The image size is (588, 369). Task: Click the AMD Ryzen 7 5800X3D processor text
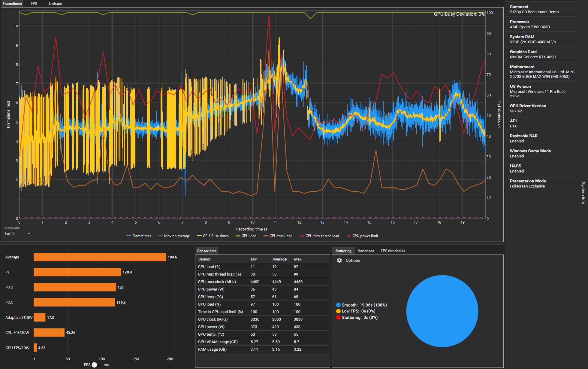[x=530, y=27]
